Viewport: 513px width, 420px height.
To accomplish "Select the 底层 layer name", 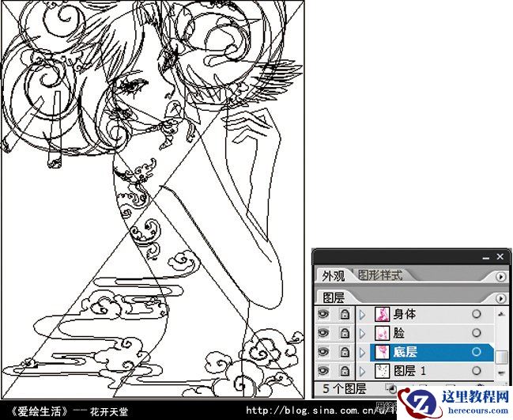I will click(x=405, y=352).
